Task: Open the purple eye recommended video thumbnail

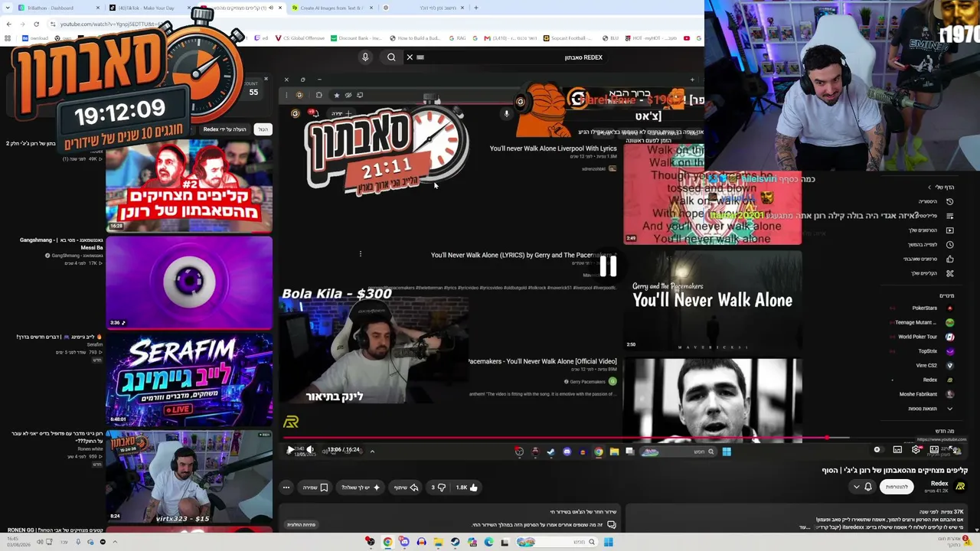Action: [189, 282]
